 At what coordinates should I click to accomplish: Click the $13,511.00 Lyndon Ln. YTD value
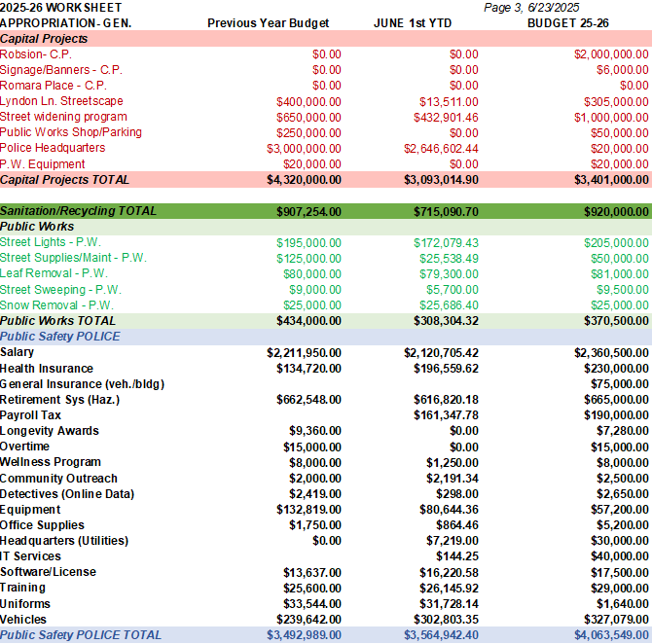(449, 102)
